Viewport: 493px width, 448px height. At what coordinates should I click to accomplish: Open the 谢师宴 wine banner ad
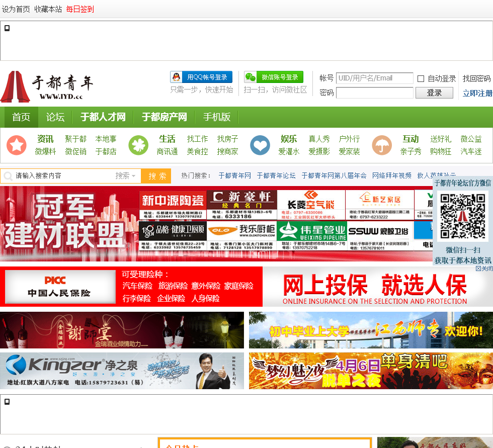(x=122, y=330)
